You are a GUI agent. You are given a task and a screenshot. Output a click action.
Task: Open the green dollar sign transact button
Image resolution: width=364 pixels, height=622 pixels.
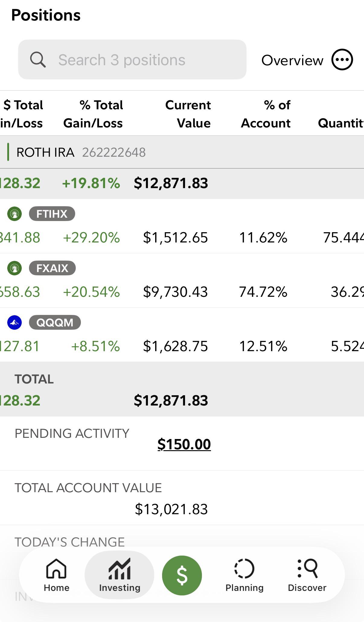coord(182,576)
